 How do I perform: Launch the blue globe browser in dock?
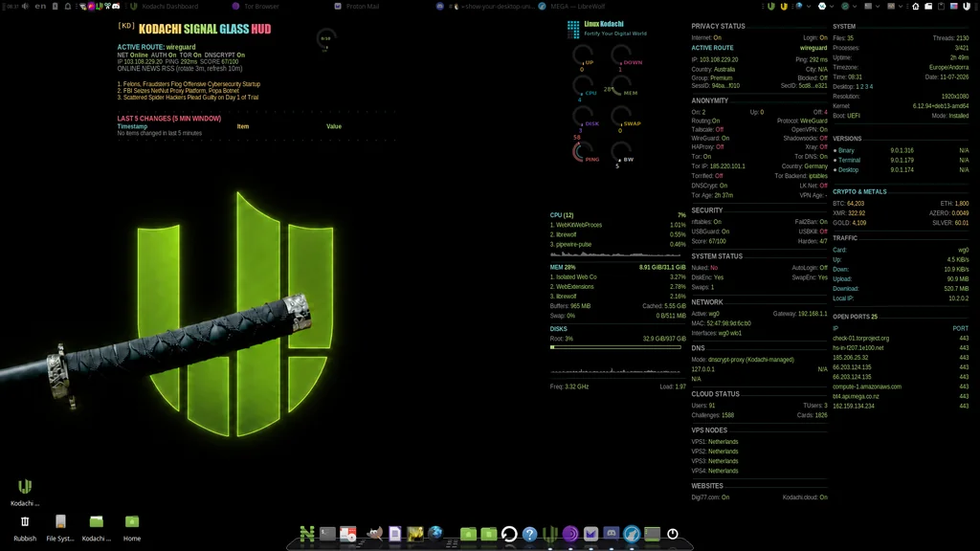(435, 533)
